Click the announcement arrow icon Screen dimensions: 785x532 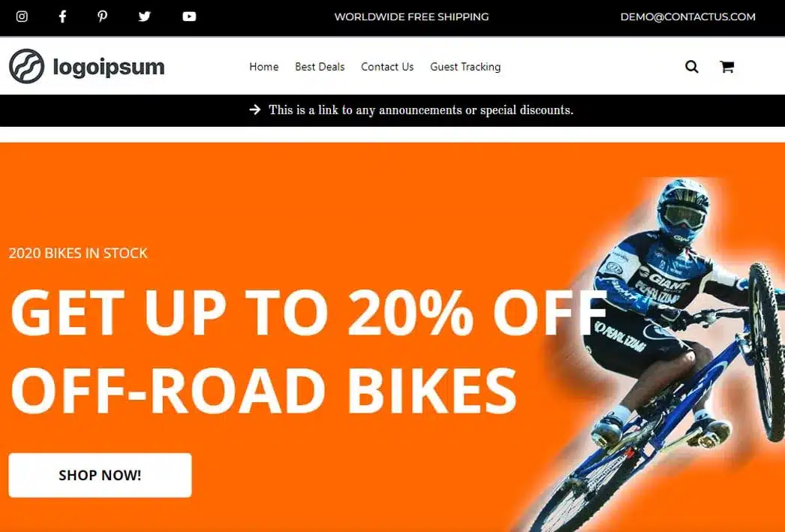tap(255, 110)
